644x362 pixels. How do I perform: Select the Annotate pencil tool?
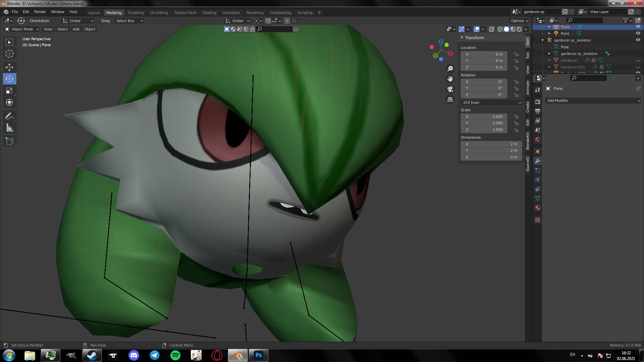coord(9,116)
